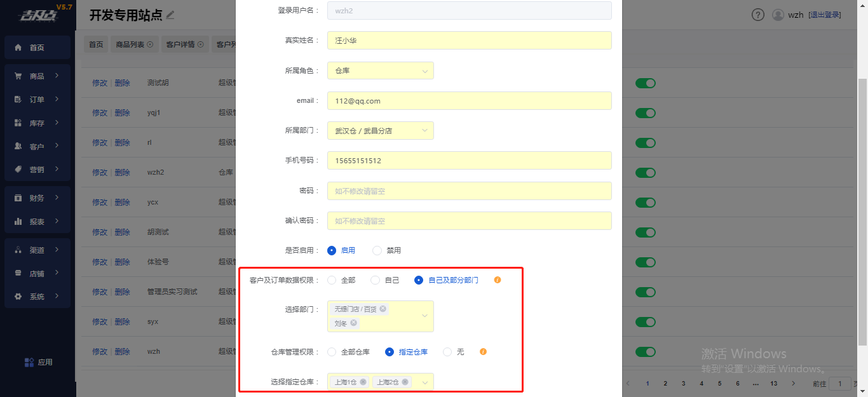The image size is (868, 397).
Task: Choose 全部仓库 warehouse permission
Action: [x=332, y=352]
